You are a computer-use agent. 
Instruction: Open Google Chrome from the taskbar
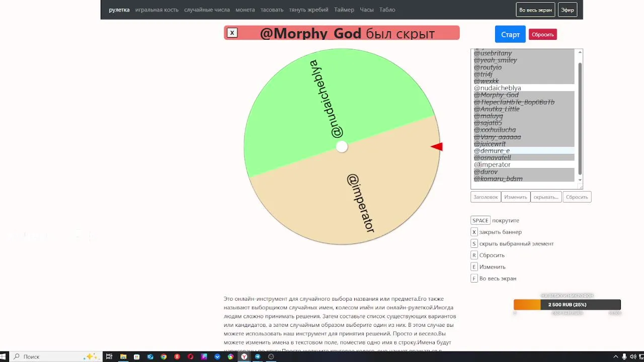(x=164, y=356)
